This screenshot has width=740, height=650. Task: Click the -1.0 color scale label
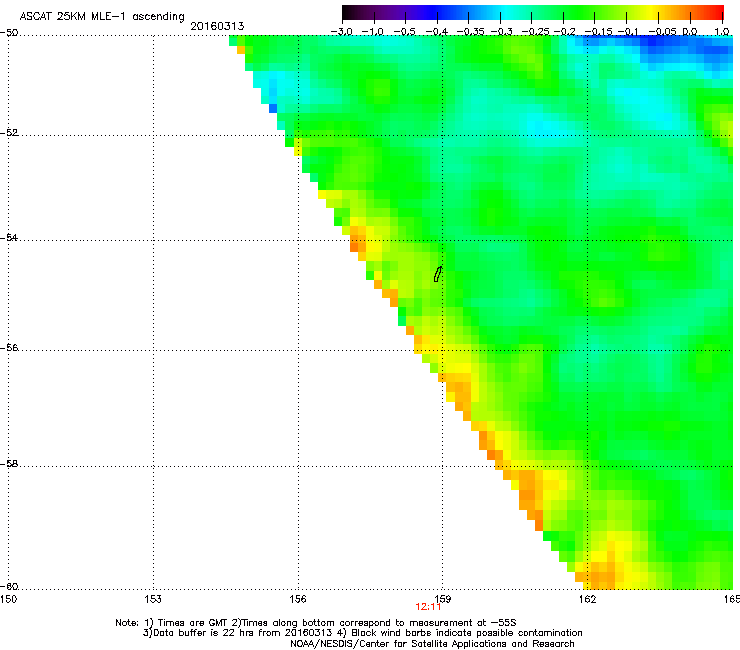point(373,32)
